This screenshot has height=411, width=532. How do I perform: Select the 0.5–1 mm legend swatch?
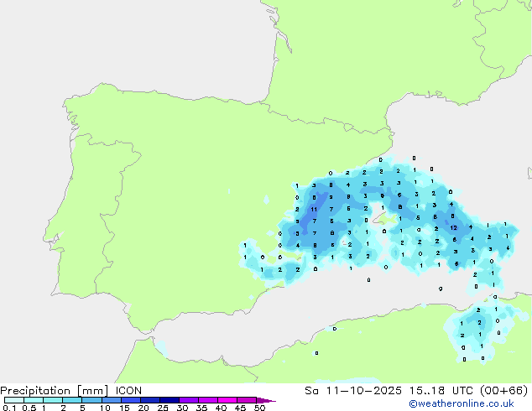(34, 400)
